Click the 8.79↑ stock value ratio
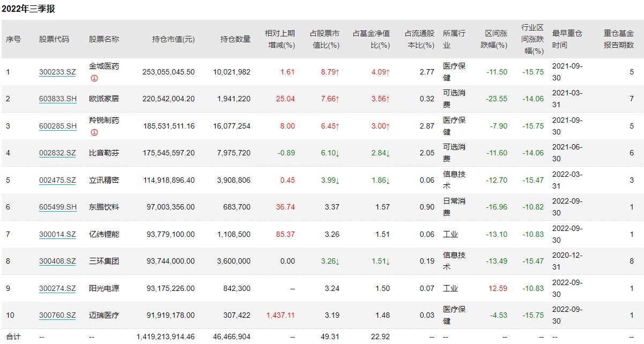 coord(330,72)
